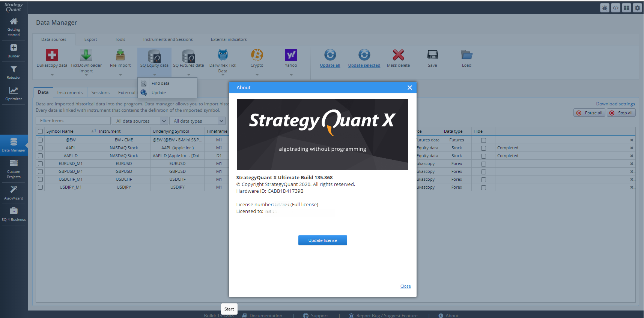
Task: Check the EURUSD_M1 row checkbox
Action: 40,163
